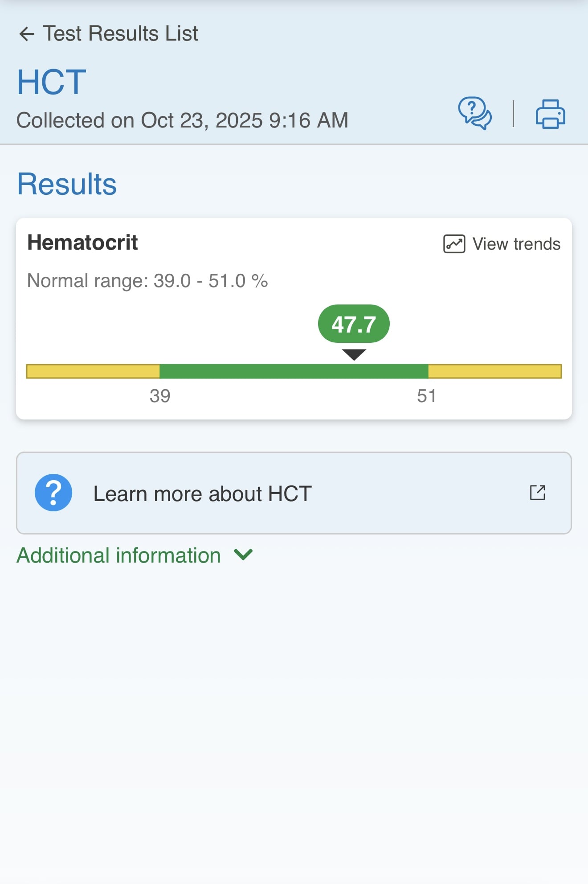Click the View trends chart icon

(454, 244)
